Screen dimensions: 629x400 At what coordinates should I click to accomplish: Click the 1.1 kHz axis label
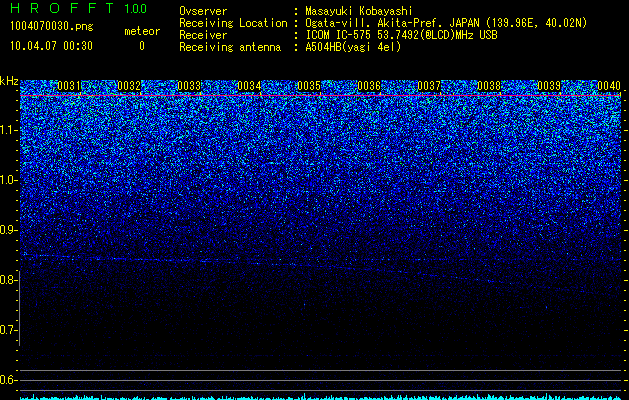(x=8, y=130)
